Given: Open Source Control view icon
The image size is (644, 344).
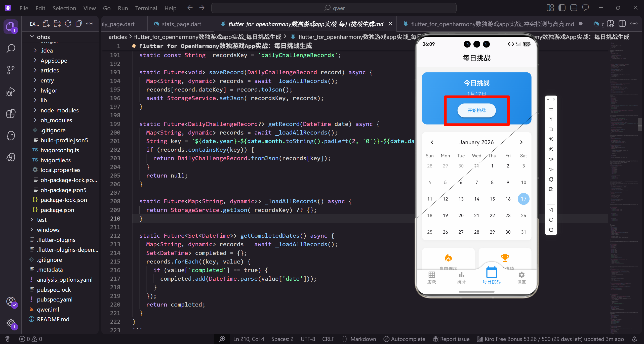Looking at the screenshot, I should click(x=11, y=70).
